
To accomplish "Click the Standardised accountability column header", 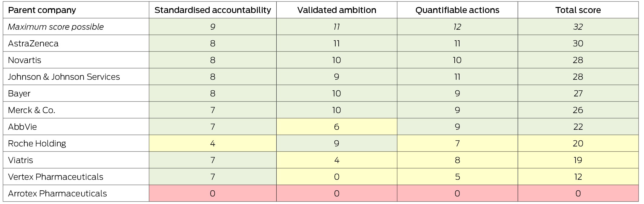I will 213,10.
